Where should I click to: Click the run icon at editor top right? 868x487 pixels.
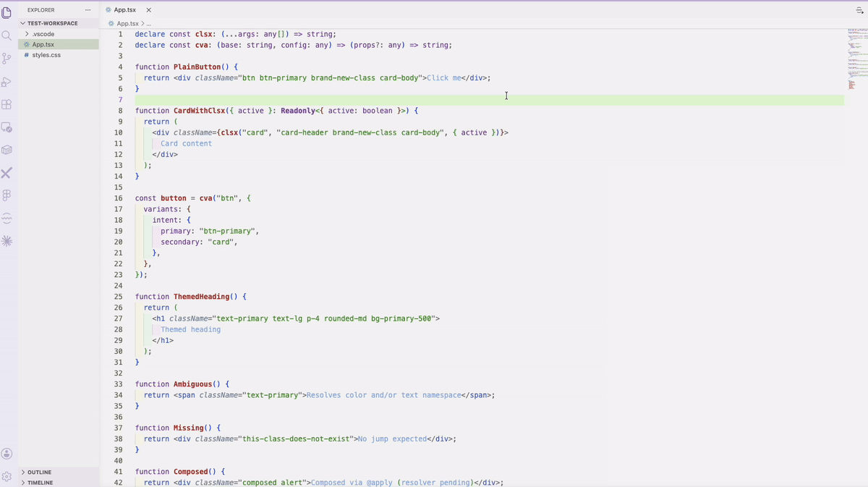pyautogui.click(x=859, y=10)
